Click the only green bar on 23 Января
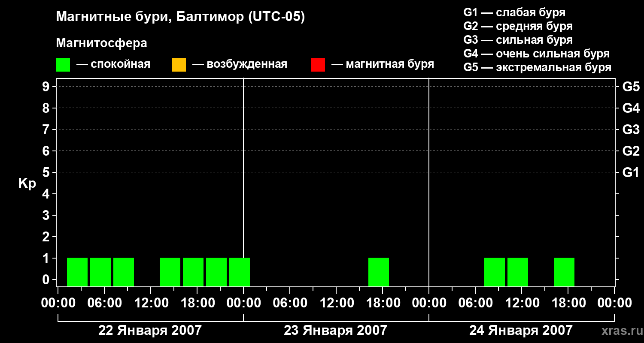This screenshot has width=644, height=343. (x=379, y=272)
